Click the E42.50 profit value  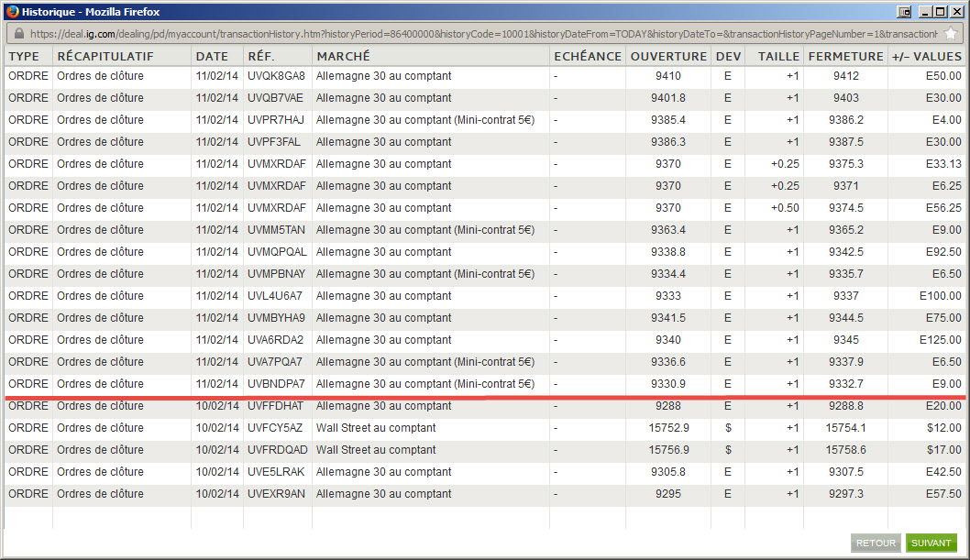pyautogui.click(x=943, y=472)
